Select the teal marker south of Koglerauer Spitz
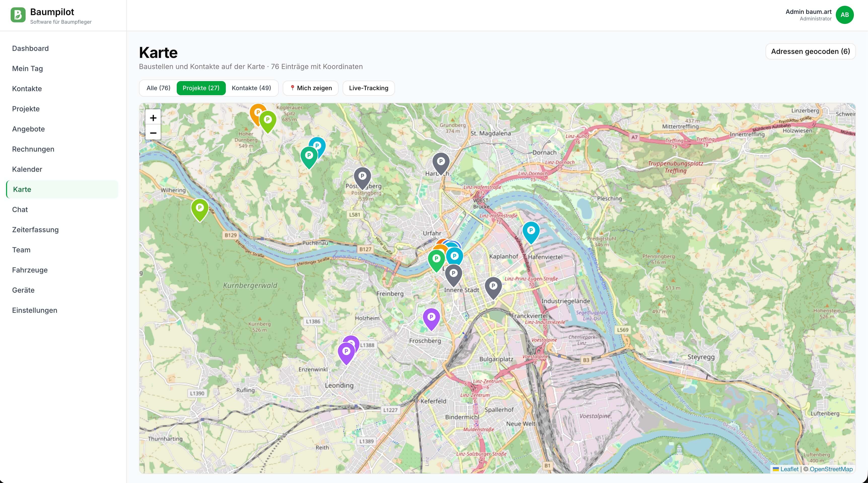The height and width of the screenshot is (483, 868). pyautogui.click(x=309, y=157)
